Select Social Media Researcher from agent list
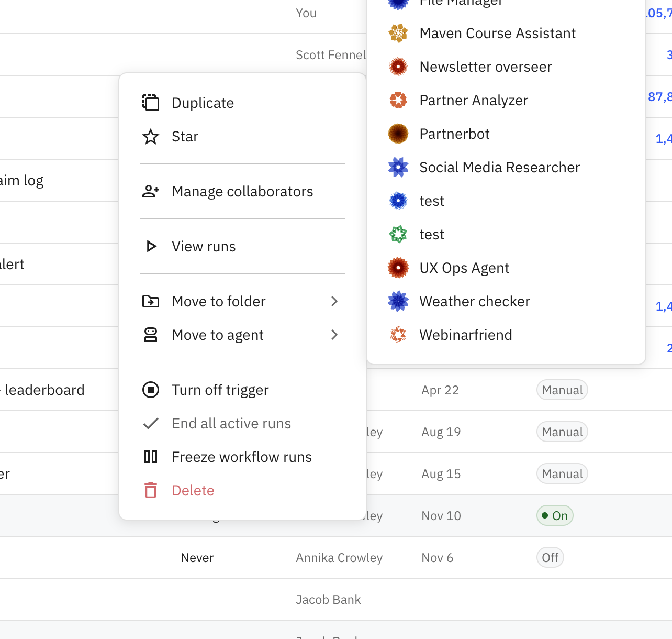Image resolution: width=672 pixels, height=639 pixels. coord(499,168)
